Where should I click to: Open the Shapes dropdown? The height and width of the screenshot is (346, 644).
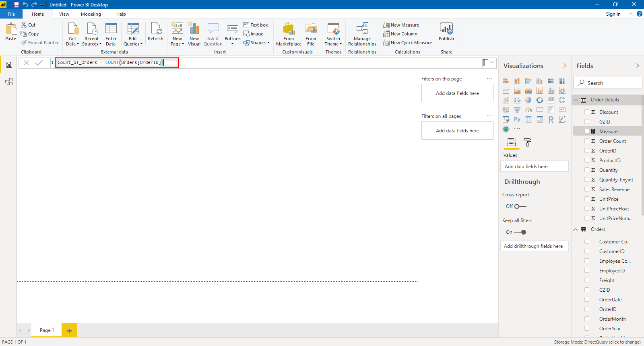256,43
